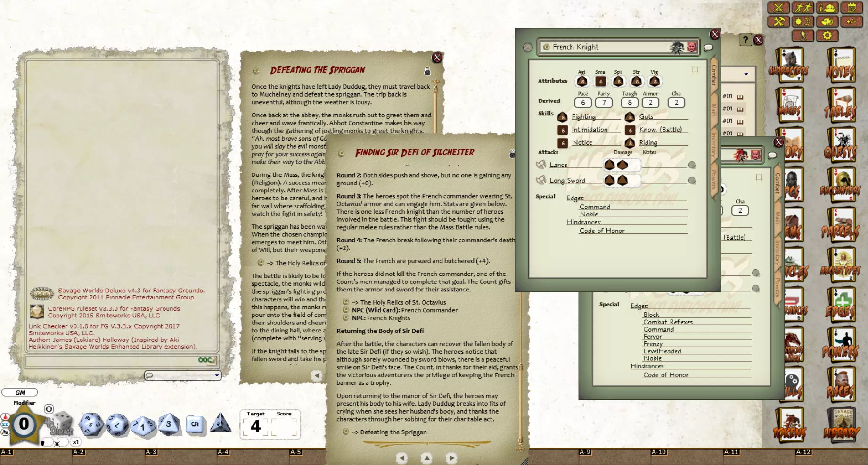Click the A-3 hotkey slot

point(180,457)
